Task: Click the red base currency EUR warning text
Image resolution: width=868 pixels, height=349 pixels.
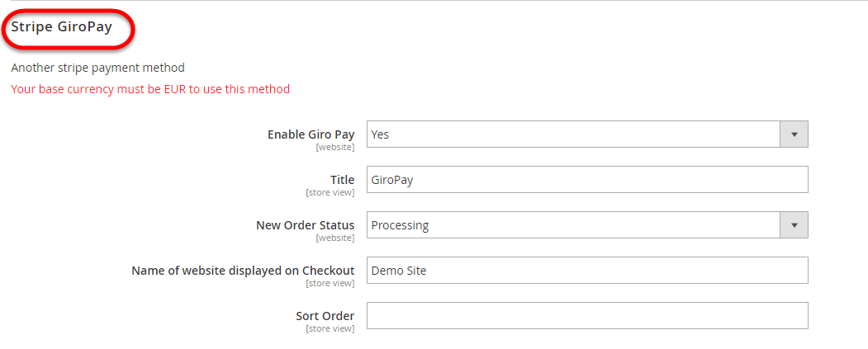Action: click(x=150, y=89)
